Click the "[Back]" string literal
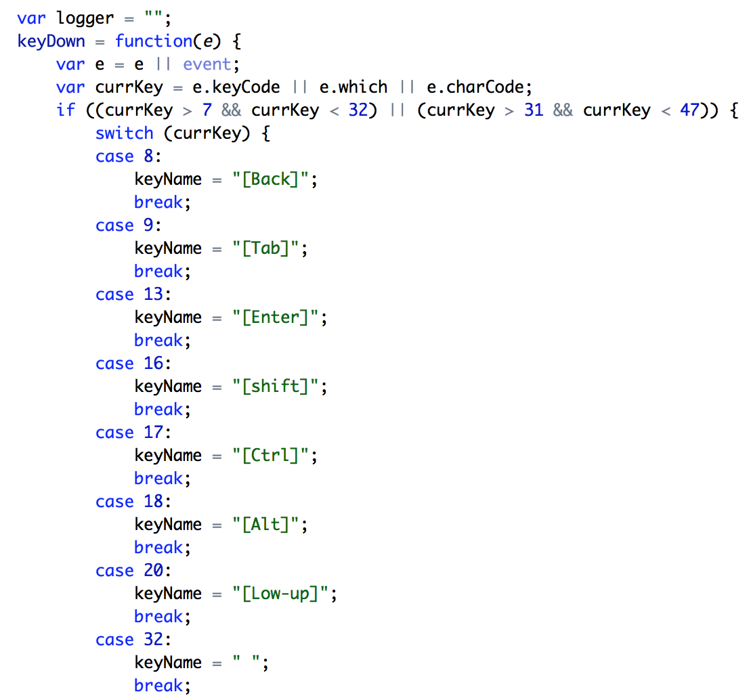 pos(270,179)
